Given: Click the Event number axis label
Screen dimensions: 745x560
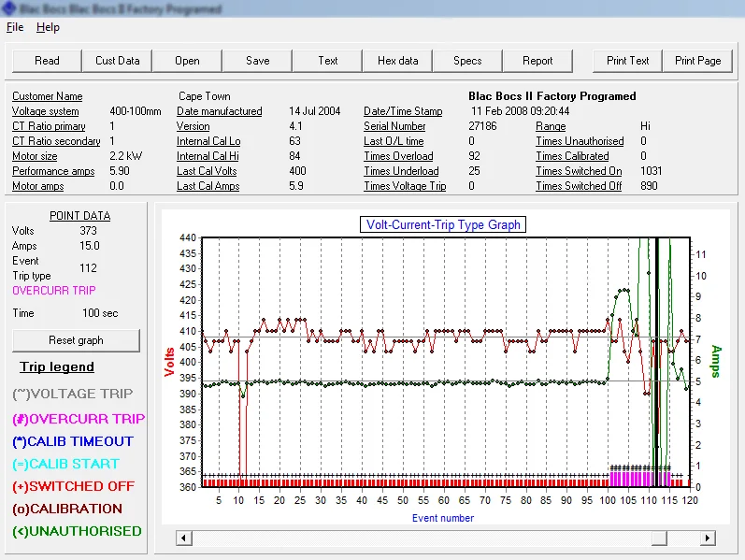Looking at the screenshot, I should [443, 518].
